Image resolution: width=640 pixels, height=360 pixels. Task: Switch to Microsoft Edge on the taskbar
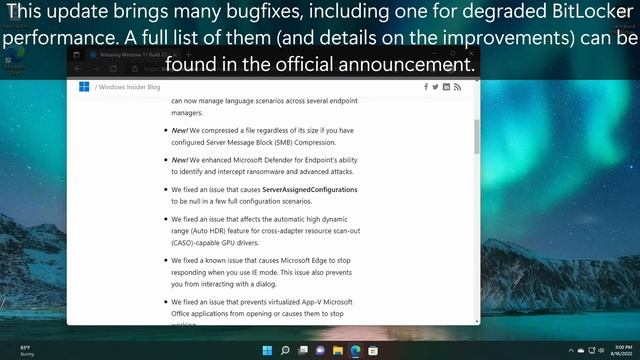[356, 351]
